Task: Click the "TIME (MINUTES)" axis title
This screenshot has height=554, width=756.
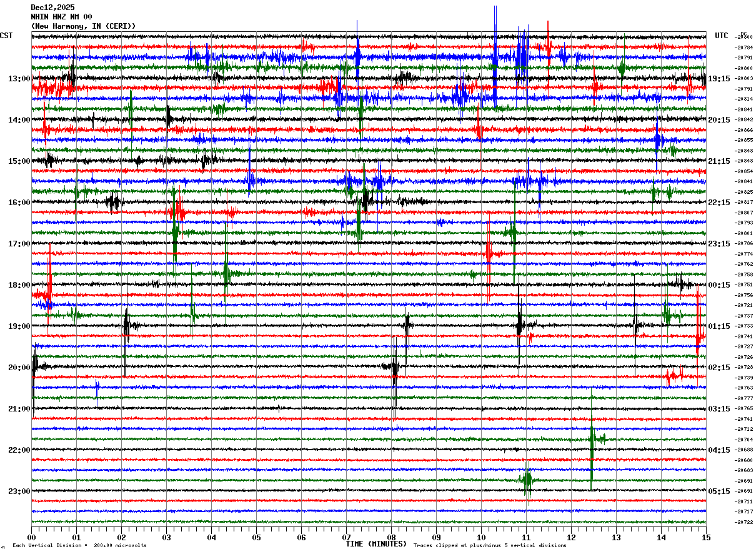Action: click(x=376, y=544)
